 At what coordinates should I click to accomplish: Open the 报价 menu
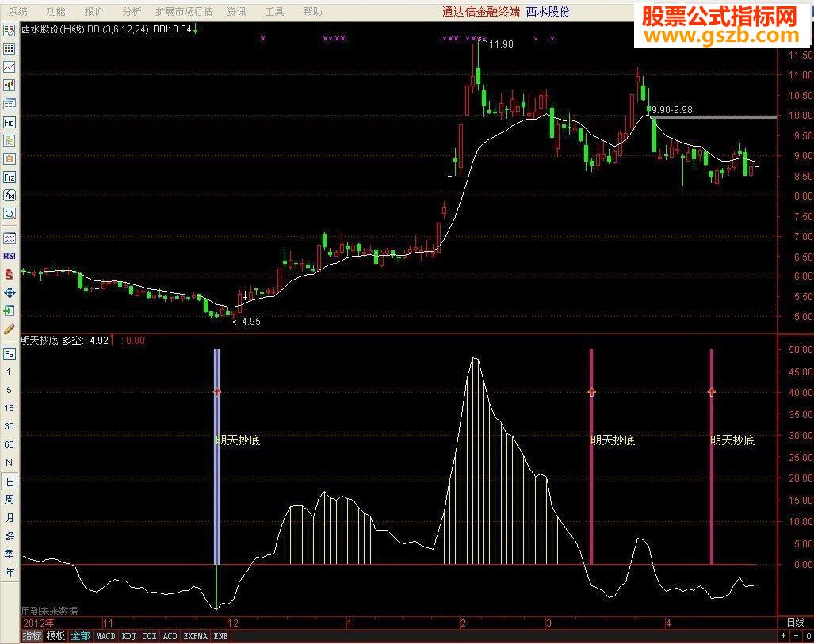[94, 11]
